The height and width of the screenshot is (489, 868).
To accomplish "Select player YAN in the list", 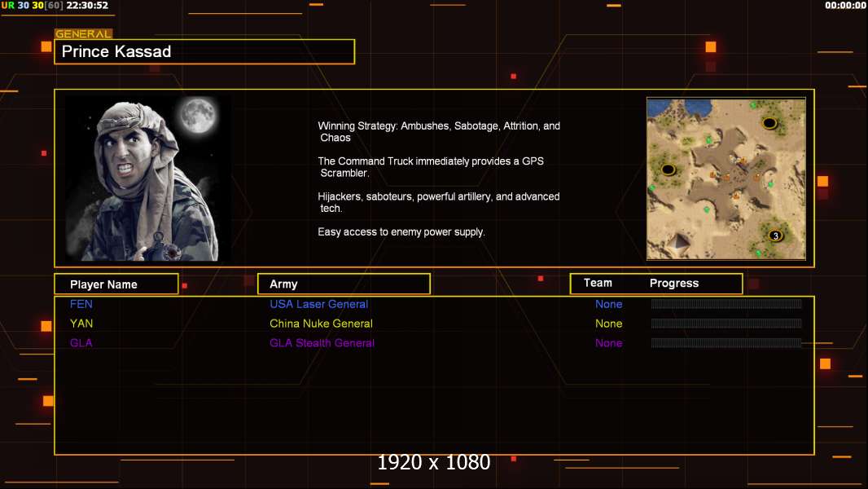I will pos(81,324).
